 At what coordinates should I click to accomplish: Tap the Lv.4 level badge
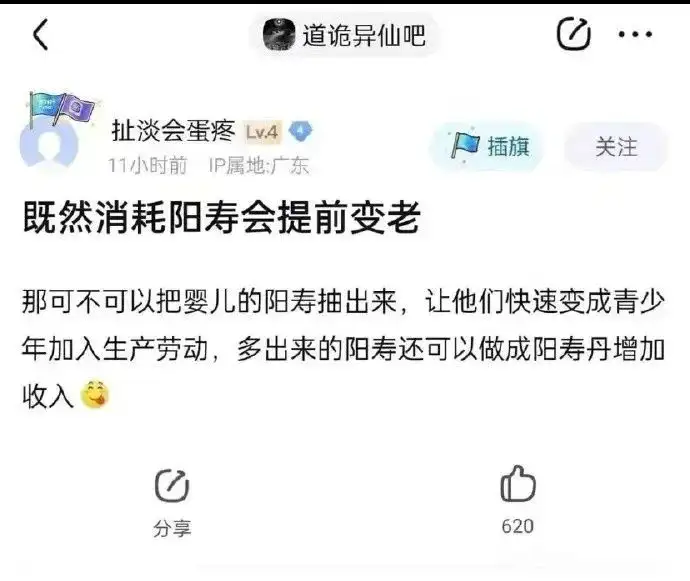[x=262, y=132]
